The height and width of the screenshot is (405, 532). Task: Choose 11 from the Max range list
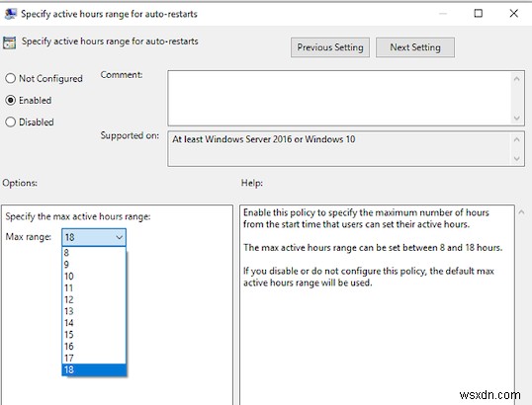tap(94, 288)
